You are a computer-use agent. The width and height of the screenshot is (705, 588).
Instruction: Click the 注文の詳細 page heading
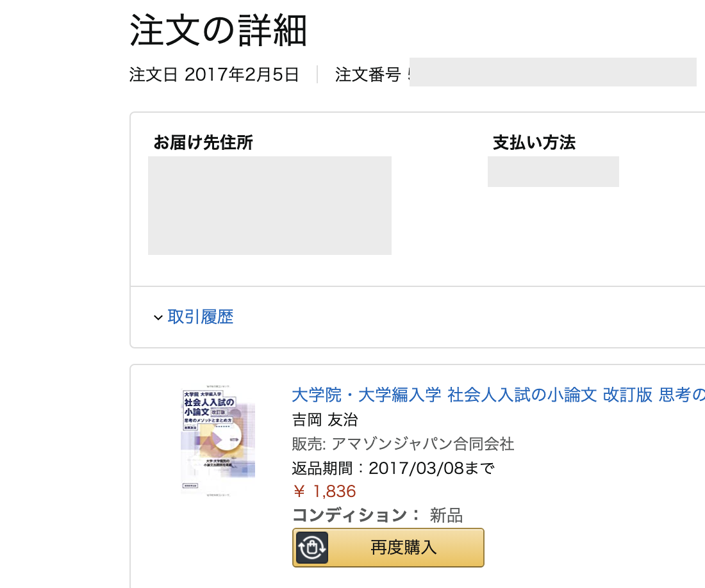click(219, 31)
